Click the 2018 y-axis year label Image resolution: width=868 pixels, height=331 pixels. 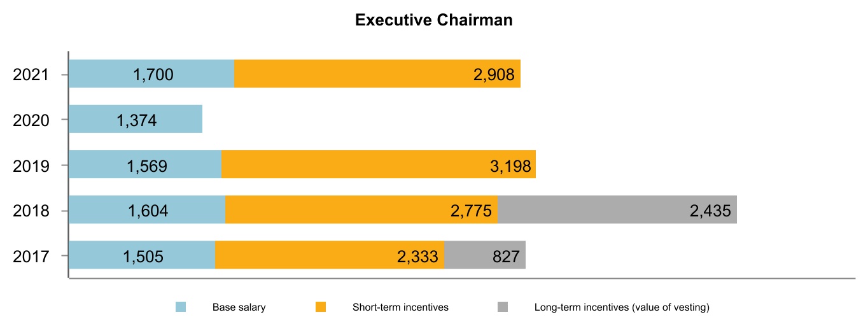pyautogui.click(x=31, y=210)
